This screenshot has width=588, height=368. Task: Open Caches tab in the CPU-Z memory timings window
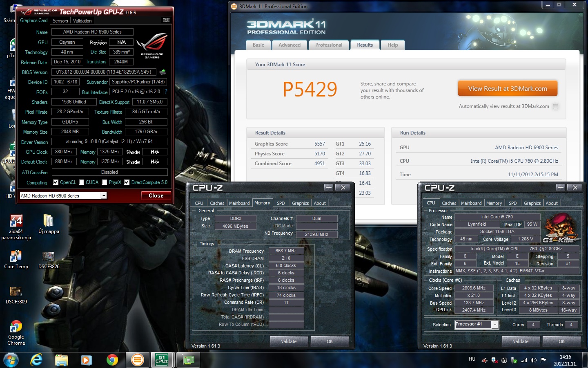click(217, 203)
